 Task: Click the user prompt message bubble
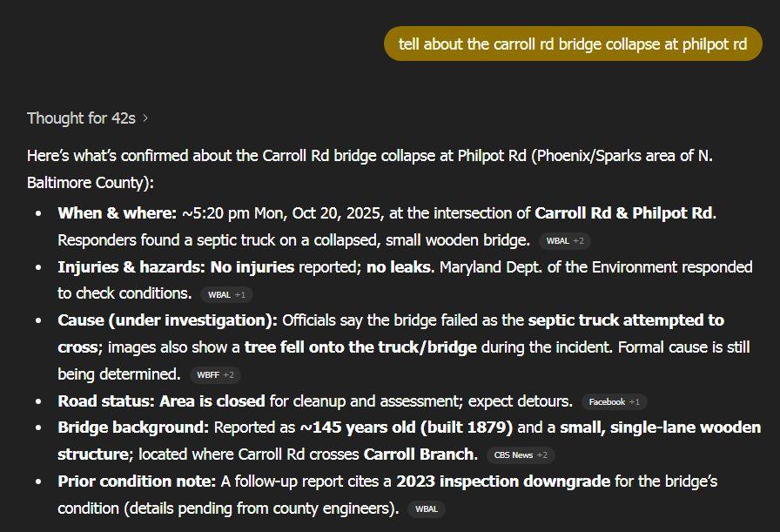(x=573, y=44)
